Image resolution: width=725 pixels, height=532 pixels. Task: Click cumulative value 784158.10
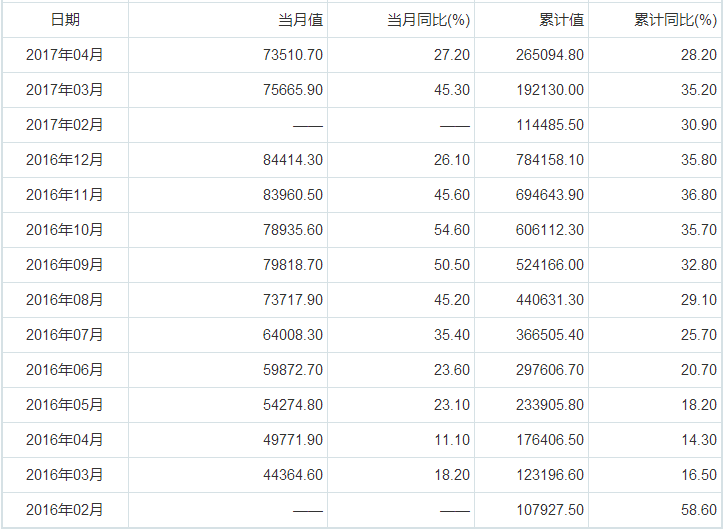point(550,160)
